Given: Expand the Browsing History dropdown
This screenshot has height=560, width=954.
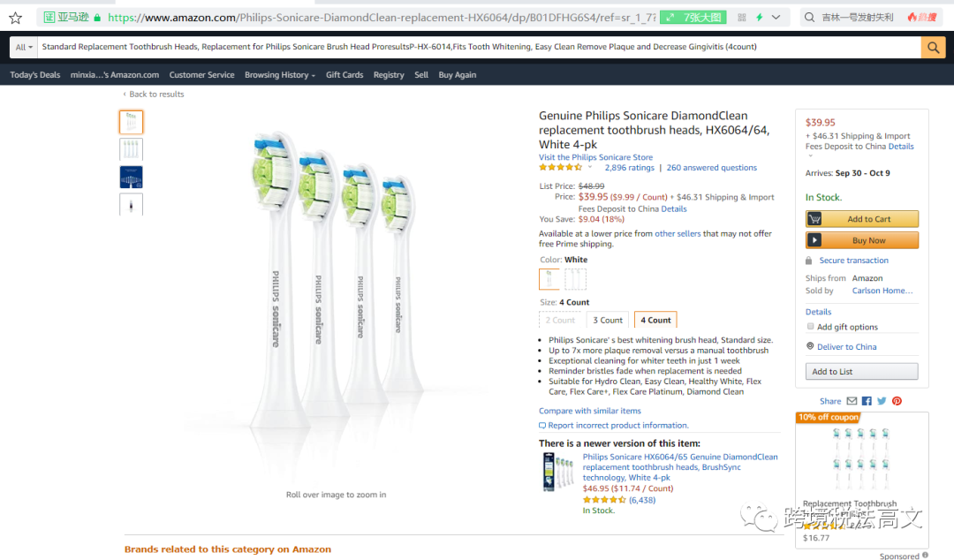Looking at the screenshot, I should pos(279,75).
